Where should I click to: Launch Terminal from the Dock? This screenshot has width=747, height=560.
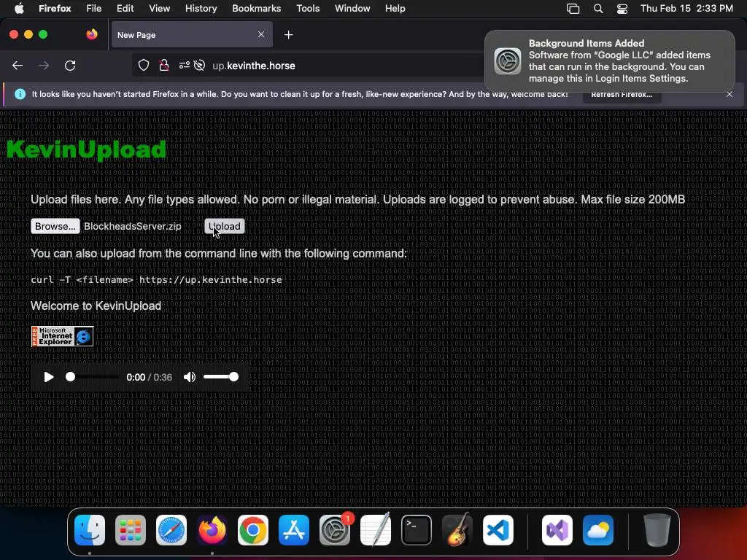pos(417,530)
